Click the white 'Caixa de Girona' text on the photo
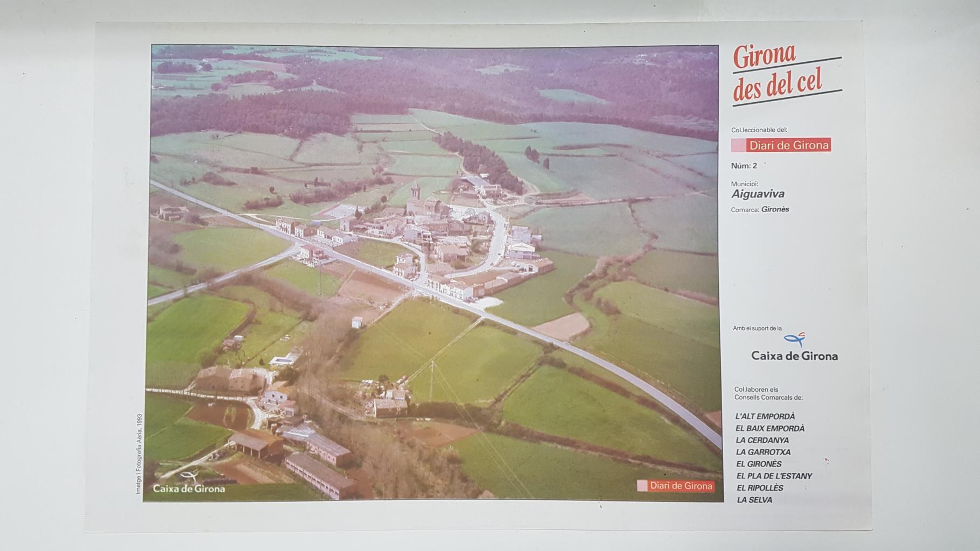Viewport: 980px width, 551px height. [x=188, y=489]
